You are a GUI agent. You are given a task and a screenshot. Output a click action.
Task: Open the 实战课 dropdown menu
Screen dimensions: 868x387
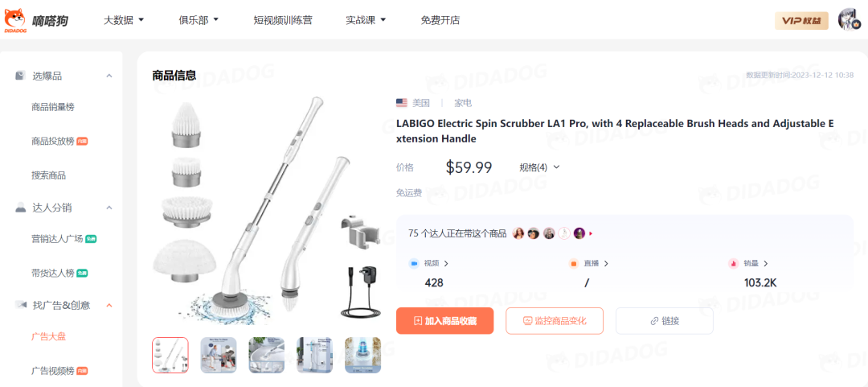(366, 20)
